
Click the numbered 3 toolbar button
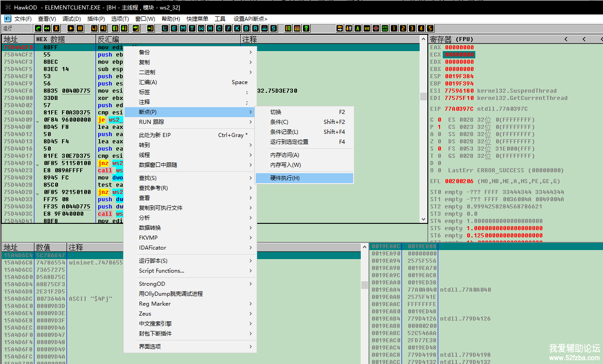pyautogui.click(x=412, y=28)
